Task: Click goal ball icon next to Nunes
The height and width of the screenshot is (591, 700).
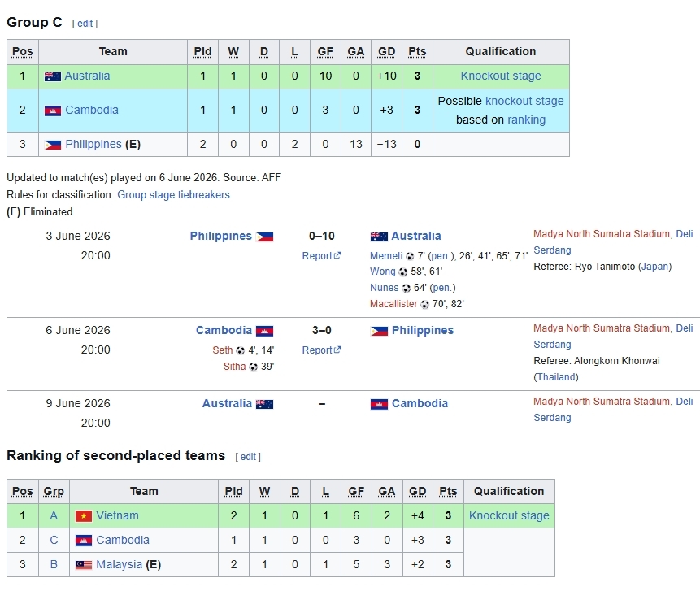Action: pyautogui.click(x=406, y=289)
